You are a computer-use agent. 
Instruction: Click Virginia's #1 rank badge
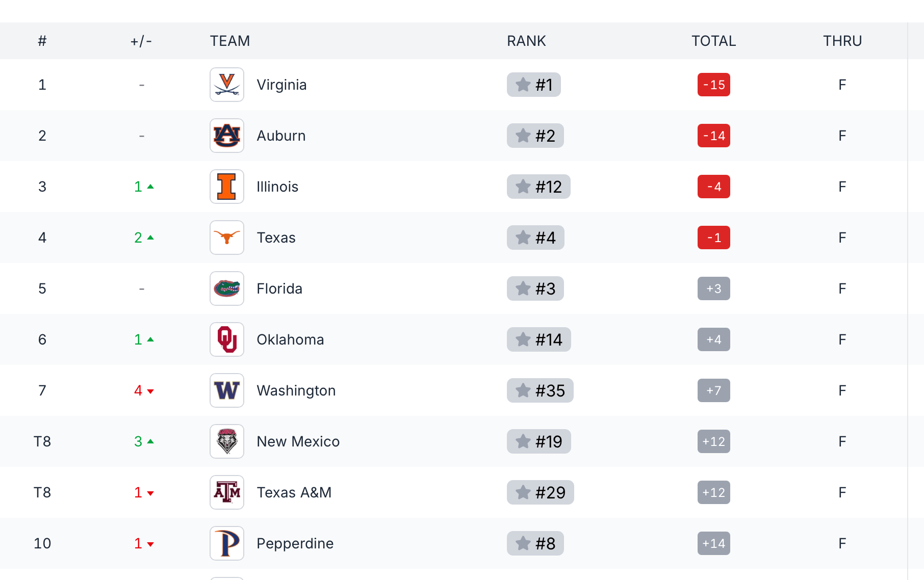534,85
